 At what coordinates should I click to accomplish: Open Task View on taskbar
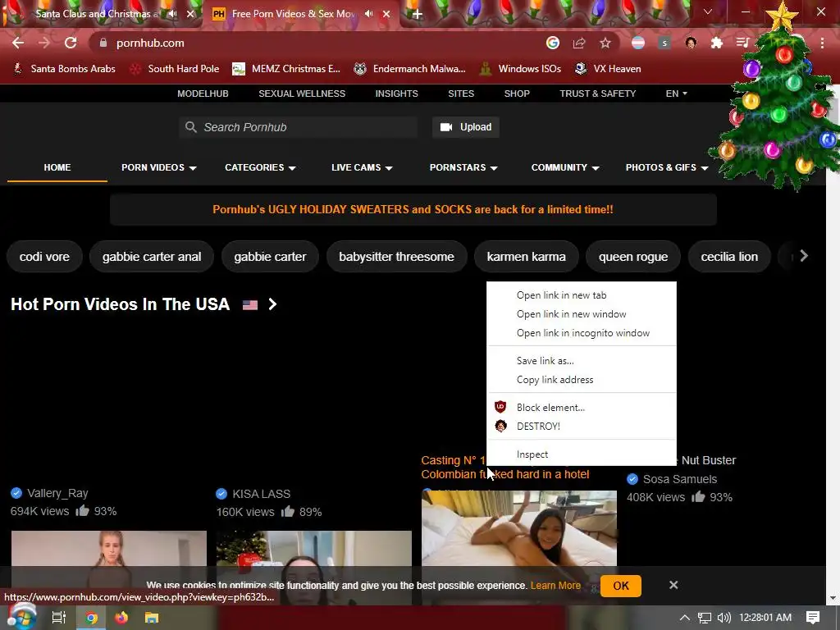click(x=58, y=618)
